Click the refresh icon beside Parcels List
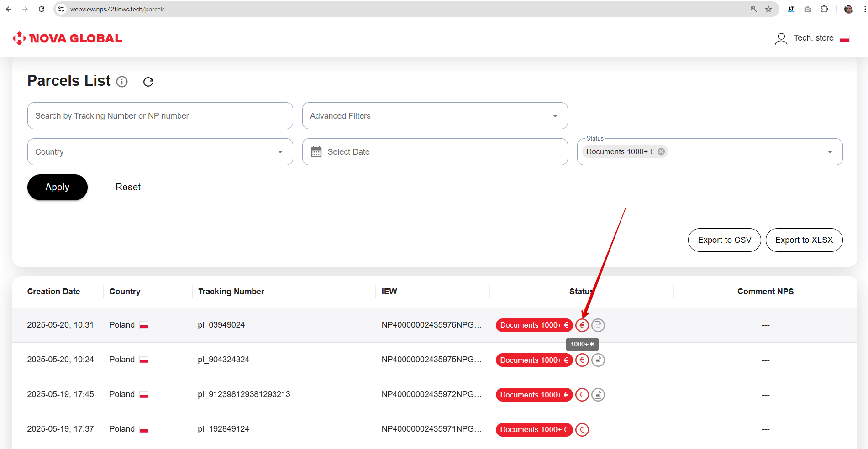Viewport: 868px width, 449px height. coord(148,82)
